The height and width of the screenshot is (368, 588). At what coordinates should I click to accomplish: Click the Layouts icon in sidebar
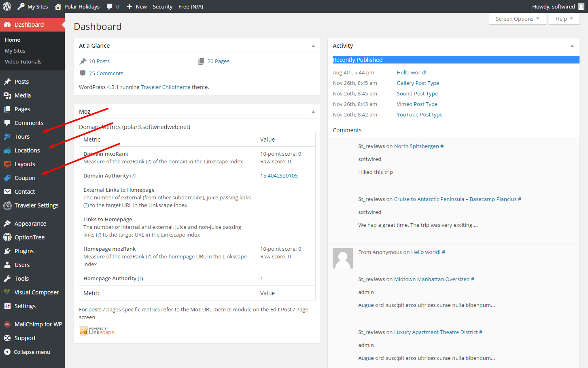7,164
